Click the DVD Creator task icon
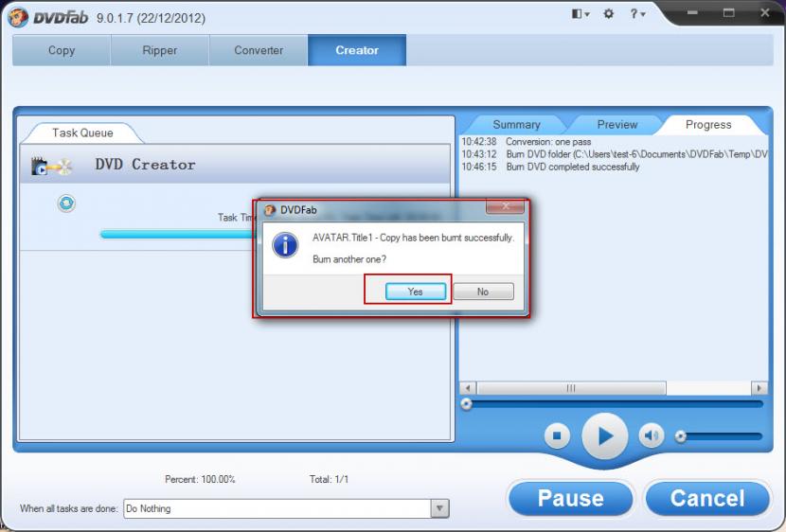The height and width of the screenshot is (532, 786). coord(52,166)
